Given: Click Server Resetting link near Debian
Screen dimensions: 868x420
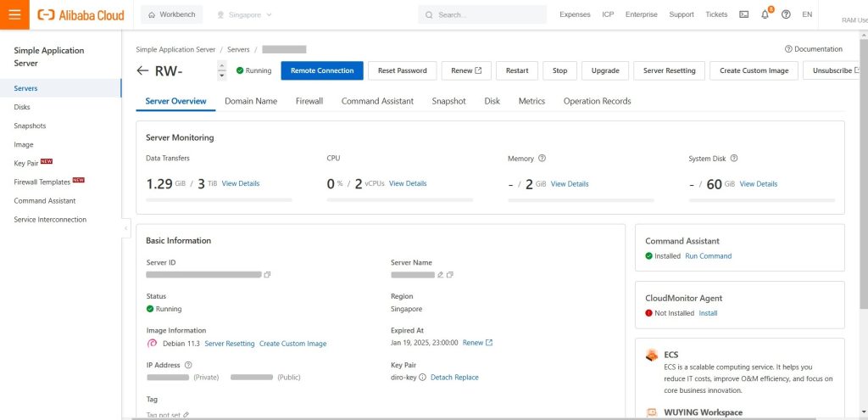Looking at the screenshot, I should click(x=230, y=344).
